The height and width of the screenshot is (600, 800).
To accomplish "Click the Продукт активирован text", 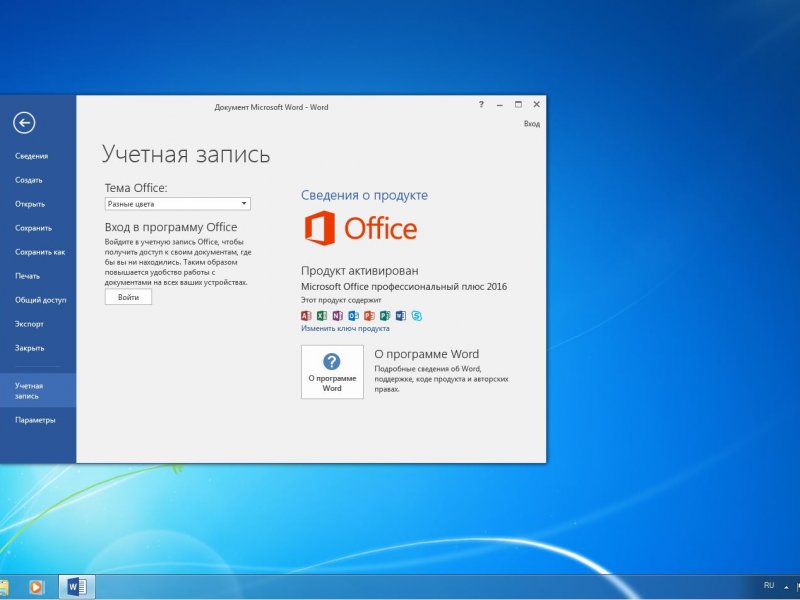I will 360,271.
